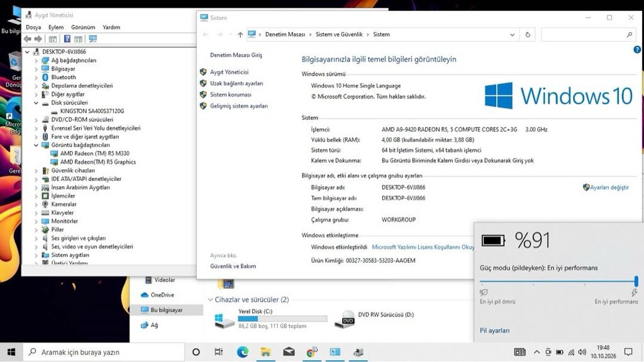
Task: Collapse Disk sürücüleri node
Action: point(36,102)
